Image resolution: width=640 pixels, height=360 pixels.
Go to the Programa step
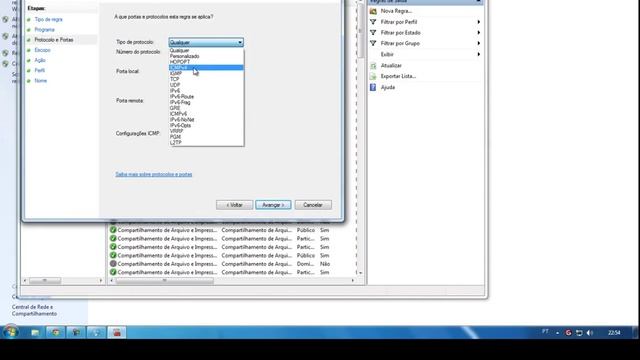[44, 30]
